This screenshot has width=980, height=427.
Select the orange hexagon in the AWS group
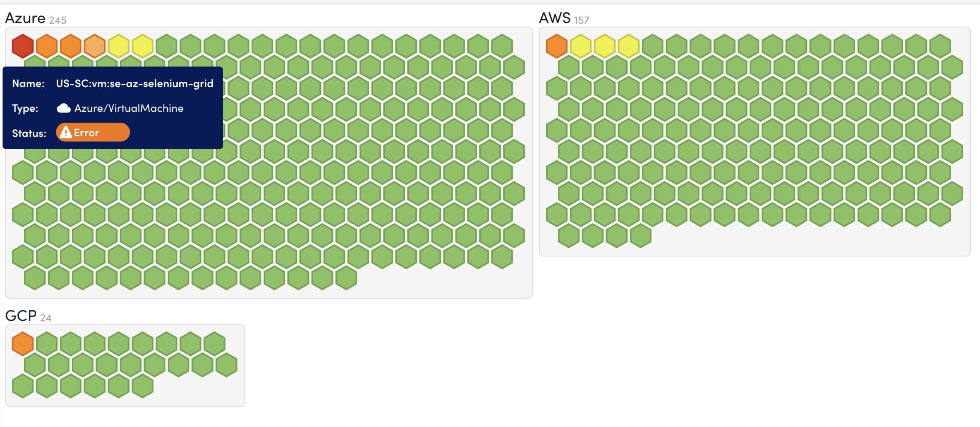556,46
